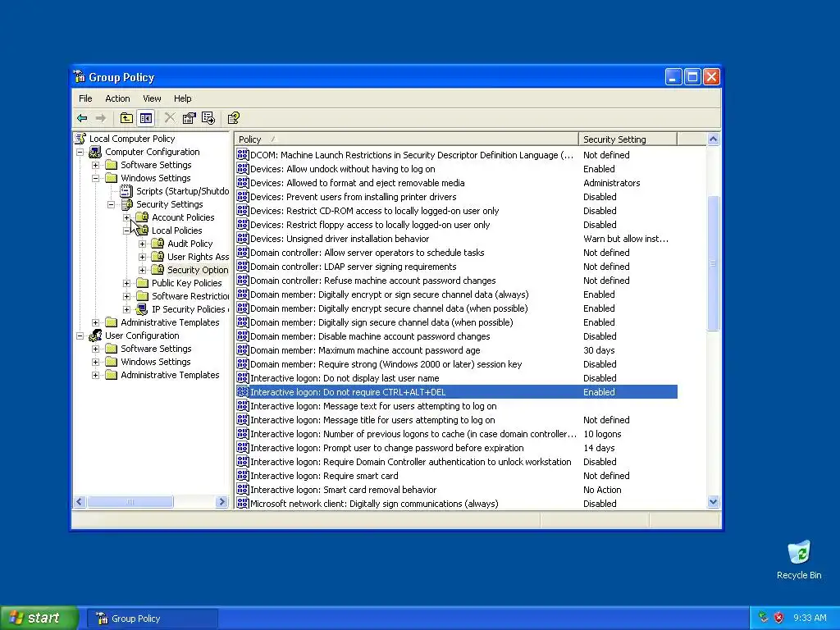Click the policy list vertical scrollbar thumb
Screen dimensions: 840x630
713,263
